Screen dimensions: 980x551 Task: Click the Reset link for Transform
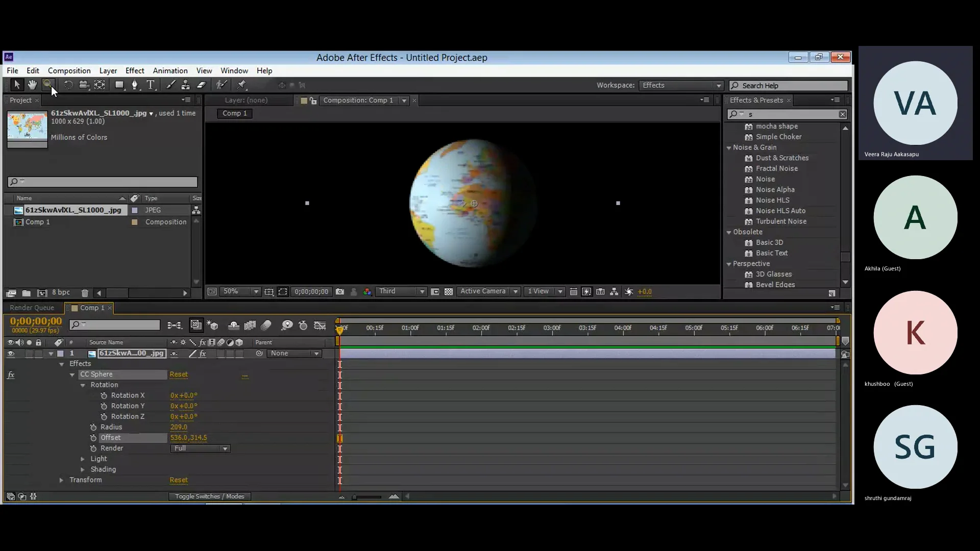pos(179,480)
